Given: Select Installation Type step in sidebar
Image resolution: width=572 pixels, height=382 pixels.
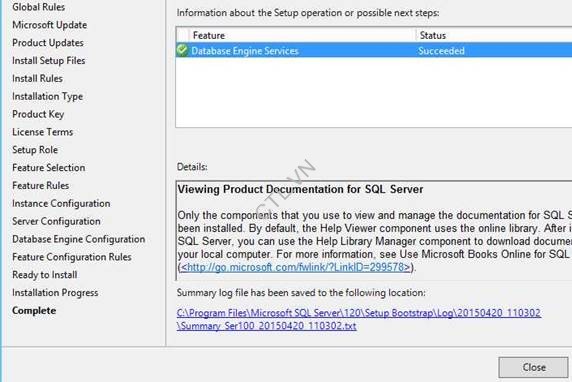Looking at the screenshot, I should (x=47, y=96).
